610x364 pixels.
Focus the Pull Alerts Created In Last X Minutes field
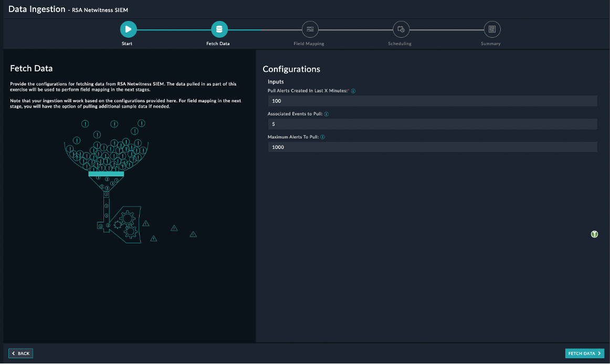(x=432, y=101)
